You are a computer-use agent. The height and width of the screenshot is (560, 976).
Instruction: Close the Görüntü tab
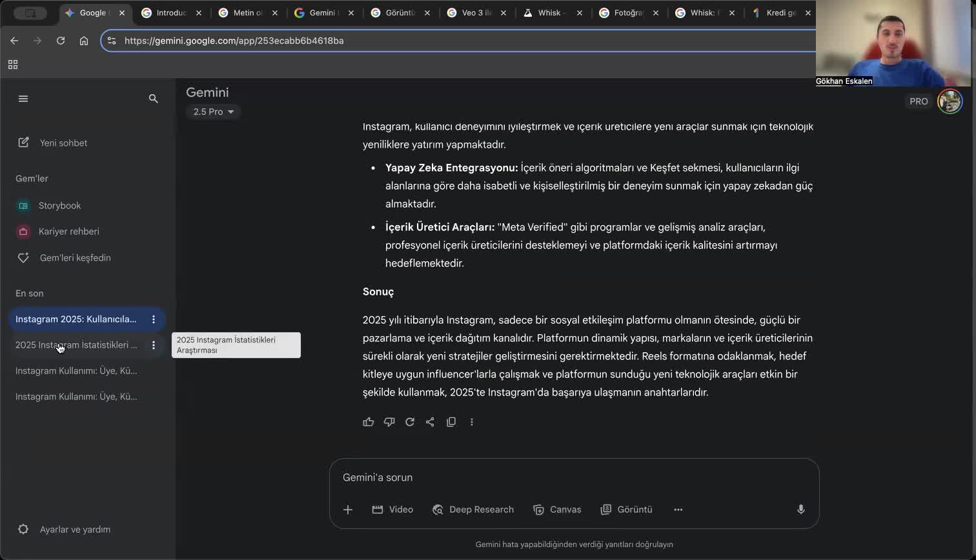click(427, 13)
